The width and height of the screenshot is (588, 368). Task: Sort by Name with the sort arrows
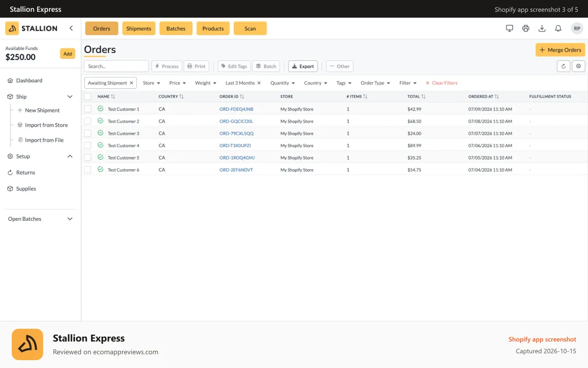click(113, 97)
